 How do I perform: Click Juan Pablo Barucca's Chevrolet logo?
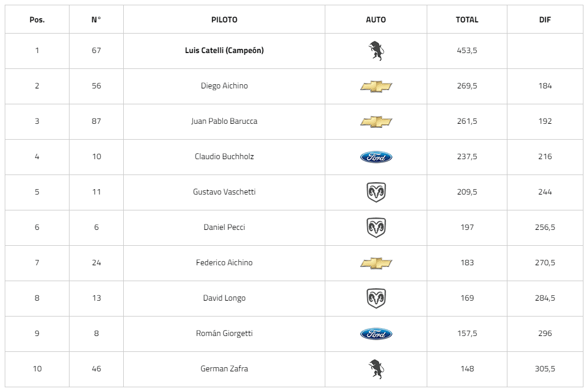tap(376, 121)
